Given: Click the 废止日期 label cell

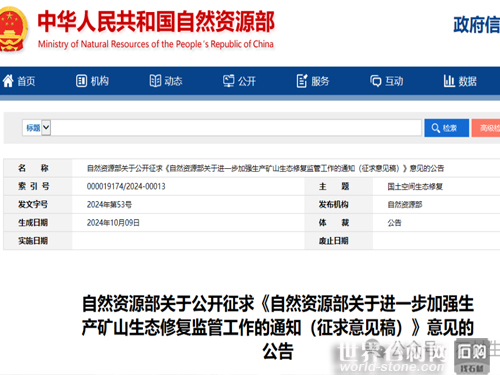Looking at the screenshot, I should (x=338, y=241).
